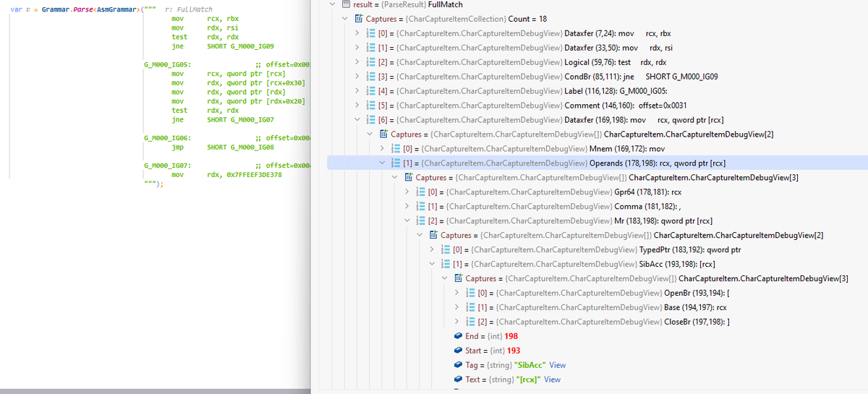The image size is (868, 394).
Task: Click the array icon of Captures DebugView[2] under Mr
Action: [433, 235]
